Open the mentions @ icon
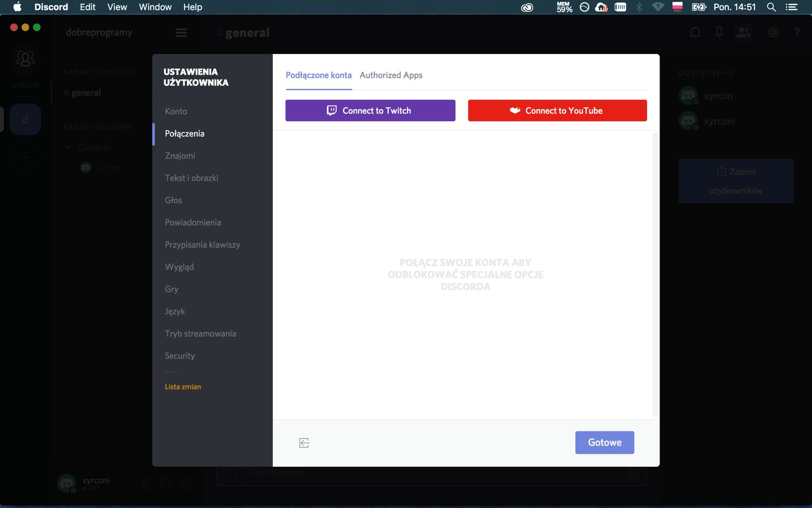 coord(773,33)
